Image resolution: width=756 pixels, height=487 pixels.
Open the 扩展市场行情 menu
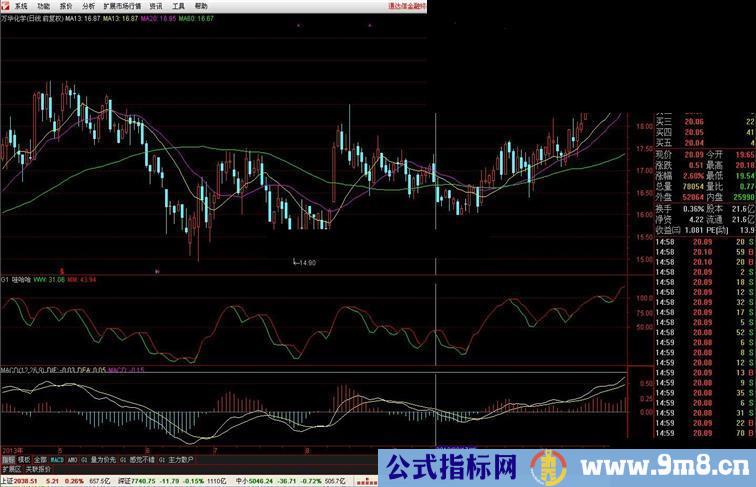[123, 5]
